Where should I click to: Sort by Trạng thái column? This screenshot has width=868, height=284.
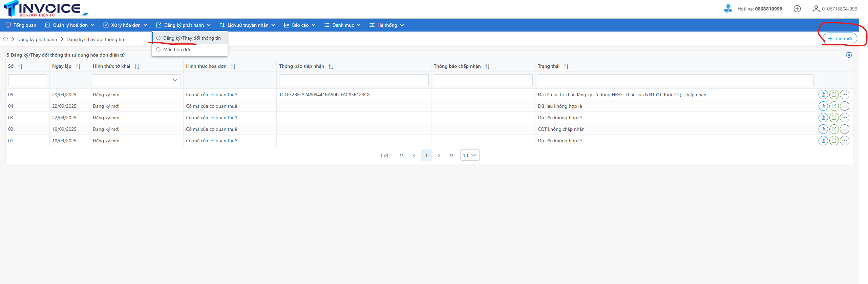tap(566, 66)
